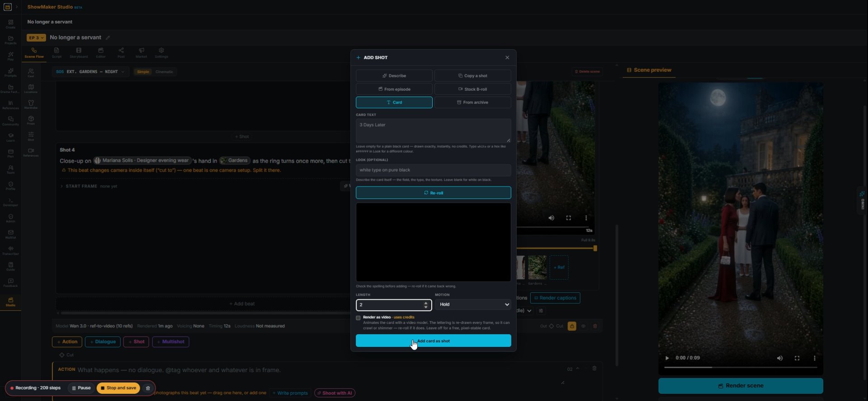Enable Render as video checkbox

[358, 318]
